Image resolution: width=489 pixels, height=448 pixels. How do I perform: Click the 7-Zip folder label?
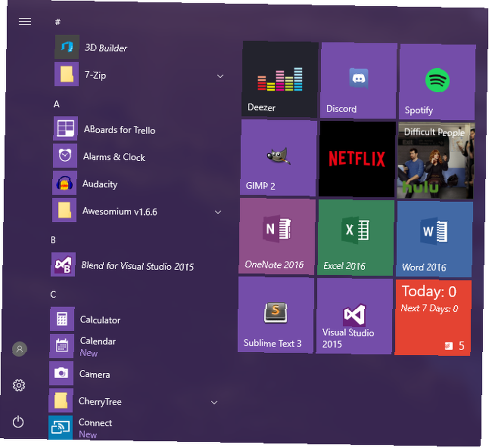pyautogui.click(x=95, y=75)
